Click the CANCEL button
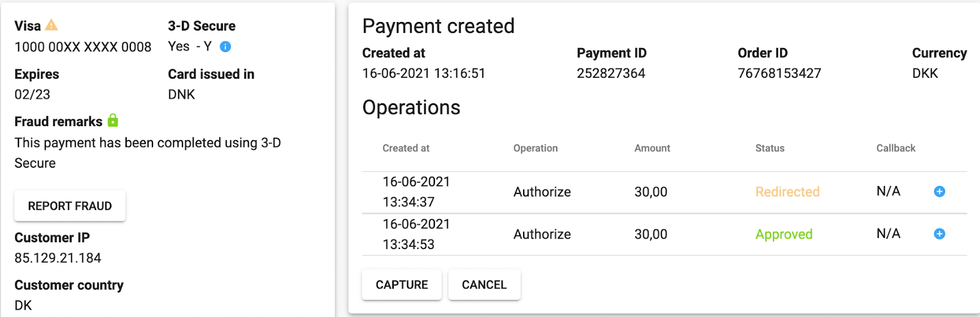This screenshot has width=980, height=317. click(x=484, y=285)
